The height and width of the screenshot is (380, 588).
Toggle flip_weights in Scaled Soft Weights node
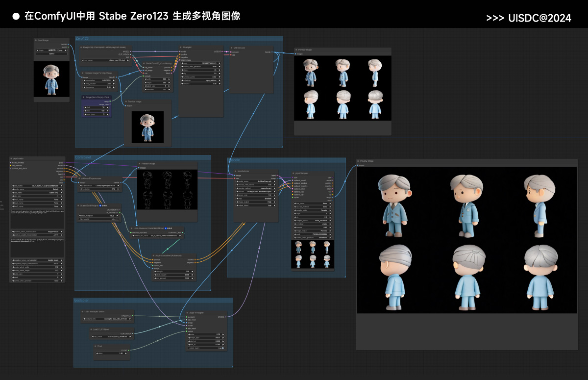99,219
